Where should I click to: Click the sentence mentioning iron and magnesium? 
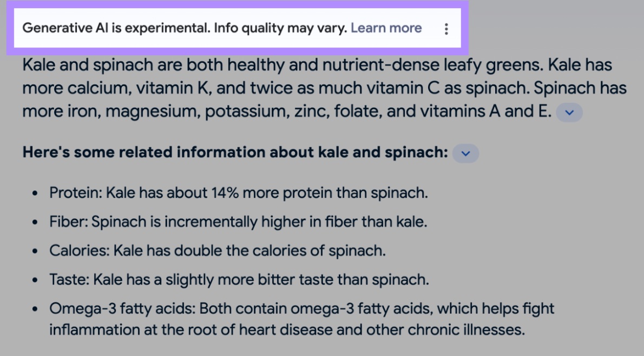tap(216, 111)
